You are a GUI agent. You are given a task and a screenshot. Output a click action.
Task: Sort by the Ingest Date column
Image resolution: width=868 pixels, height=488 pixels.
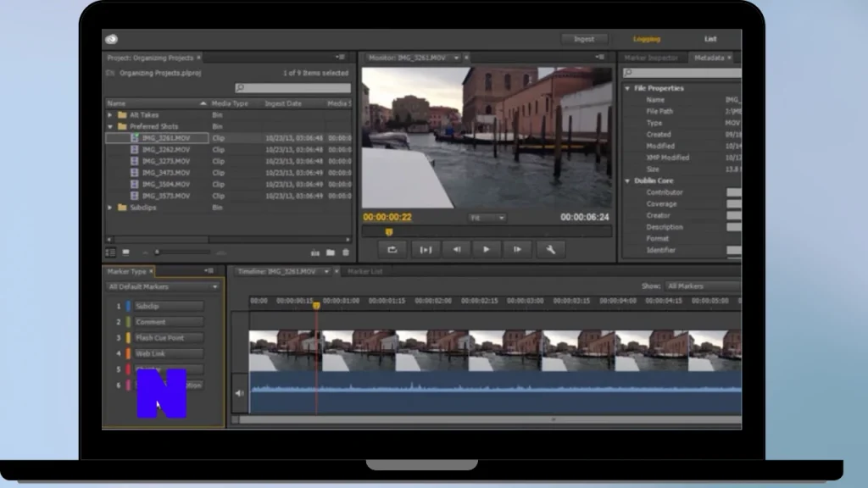(x=283, y=103)
